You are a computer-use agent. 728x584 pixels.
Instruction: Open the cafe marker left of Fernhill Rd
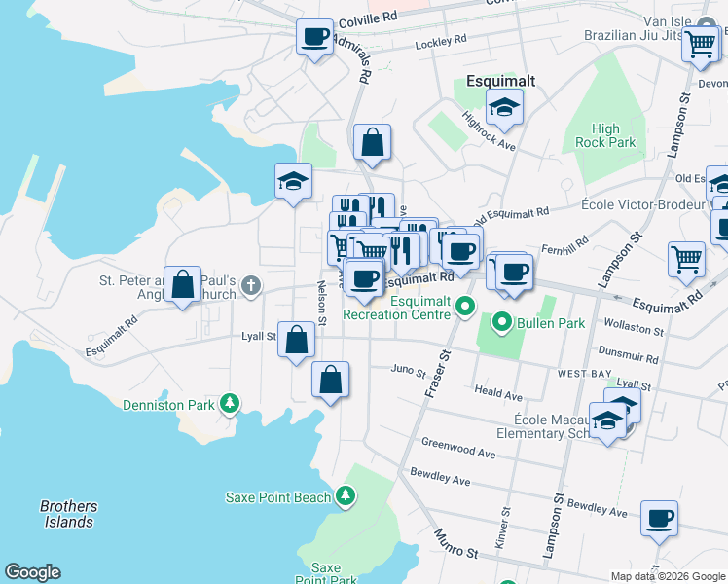tap(460, 255)
